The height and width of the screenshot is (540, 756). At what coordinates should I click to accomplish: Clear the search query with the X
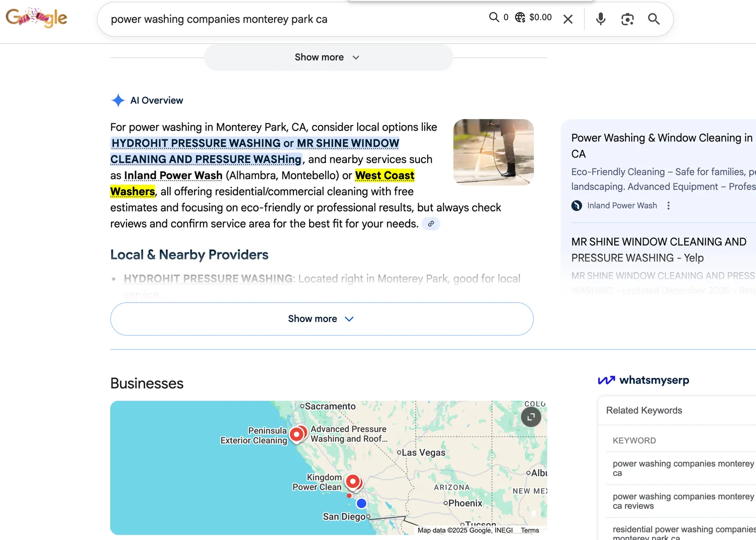click(567, 19)
